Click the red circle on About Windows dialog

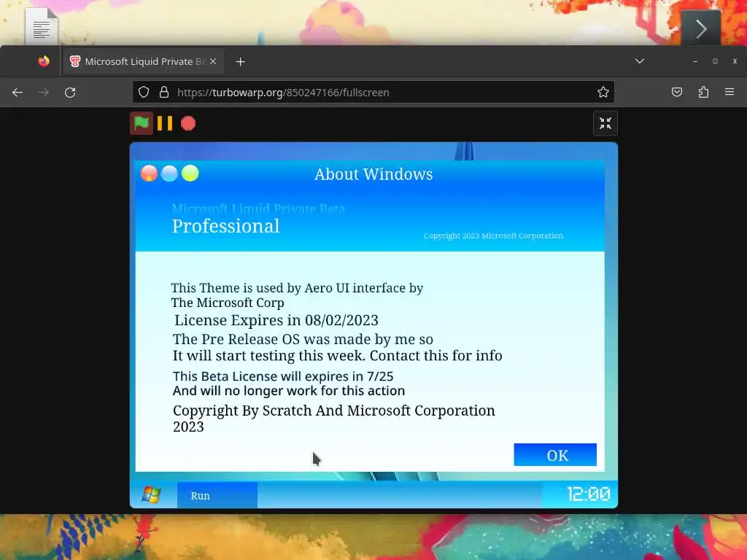149,174
